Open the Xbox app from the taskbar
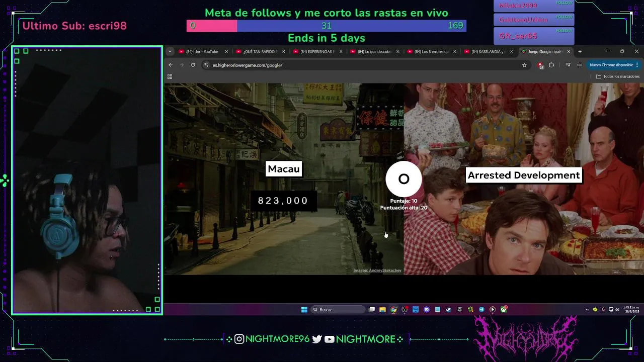Image resolution: width=644 pixels, height=362 pixels. click(x=504, y=309)
